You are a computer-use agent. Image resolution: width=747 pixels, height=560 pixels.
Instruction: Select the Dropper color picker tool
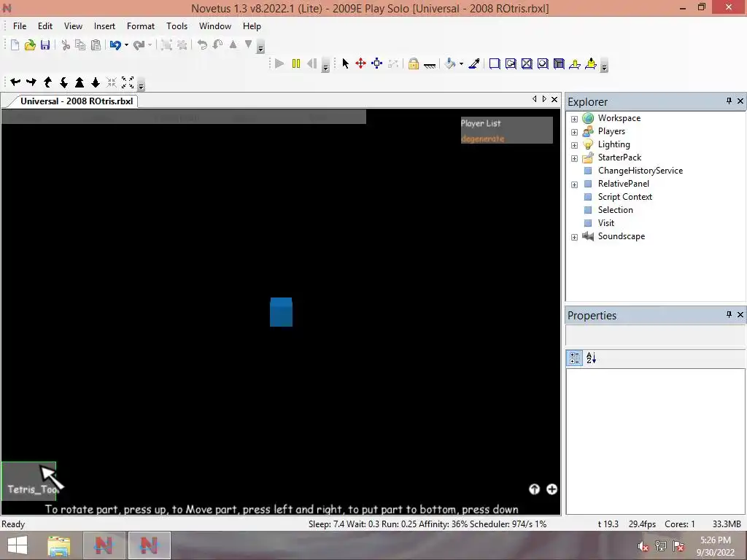[474, 63]
